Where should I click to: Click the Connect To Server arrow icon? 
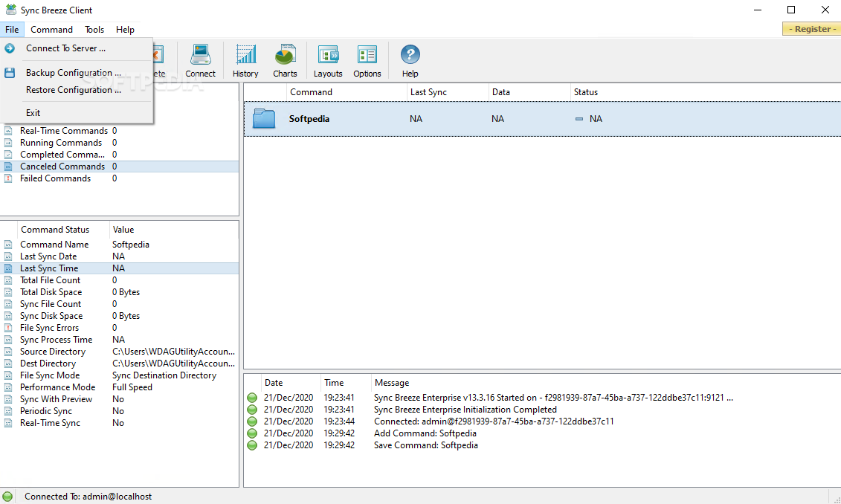click(x=10, y=48)
